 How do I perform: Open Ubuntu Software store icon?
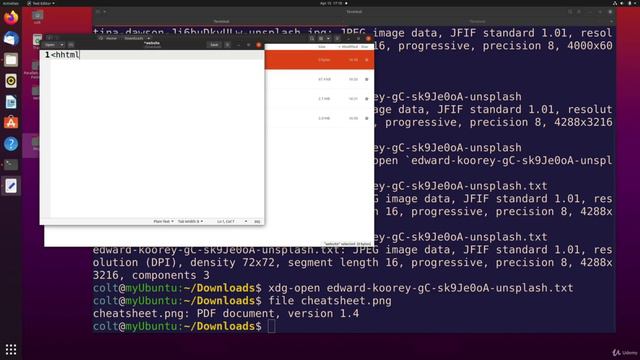11,122
